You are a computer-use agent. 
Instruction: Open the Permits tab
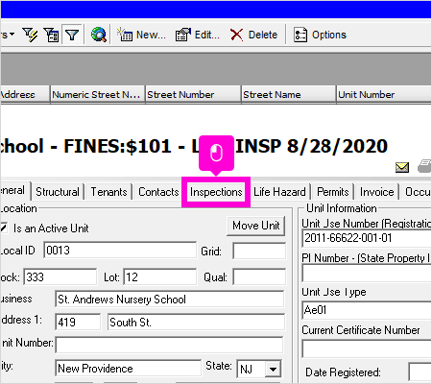point(333,192)
